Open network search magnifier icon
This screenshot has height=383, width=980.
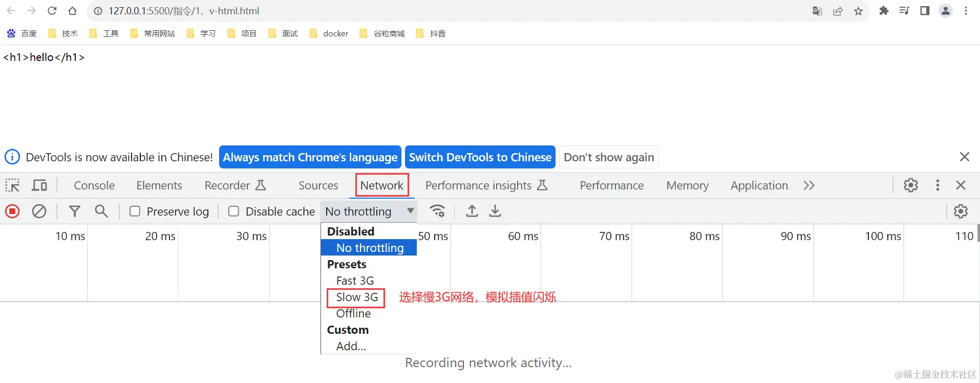101,211
